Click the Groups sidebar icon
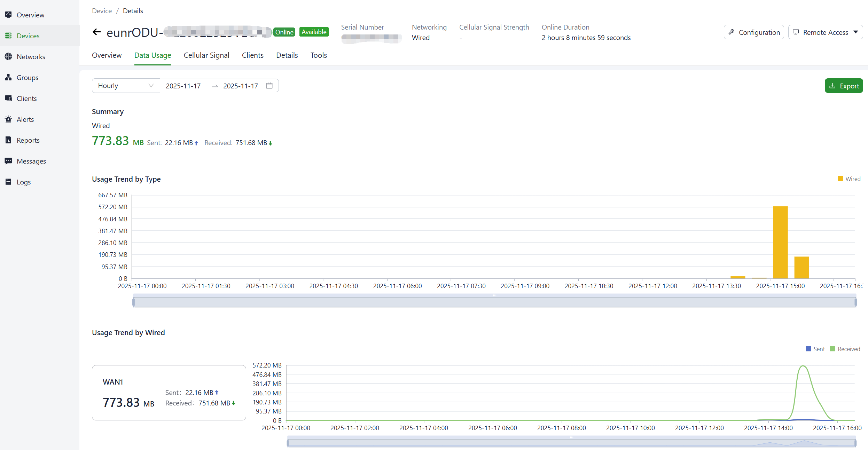The width and height of the screenshot is (868, 450). click(8, 77)
